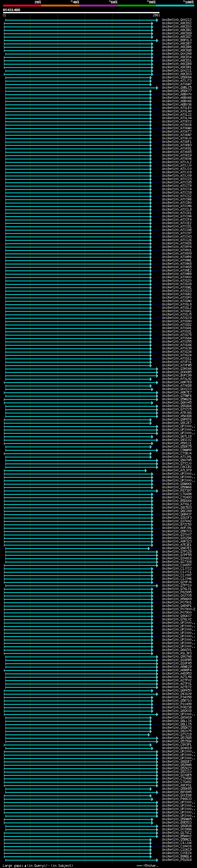This screenshot has height=868, width=197.
Task: Select hit label UniRef100_P82995
Action: point(177,592)
